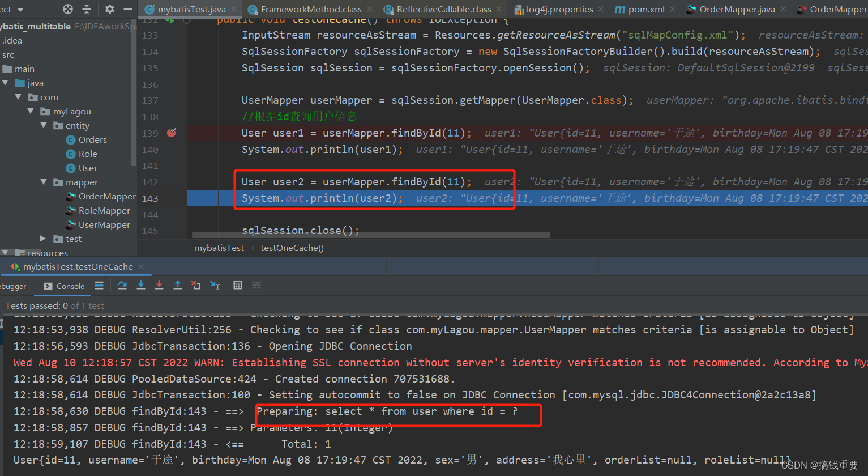
Task: Switch to Debugger tab
Action: coord(13,286)
